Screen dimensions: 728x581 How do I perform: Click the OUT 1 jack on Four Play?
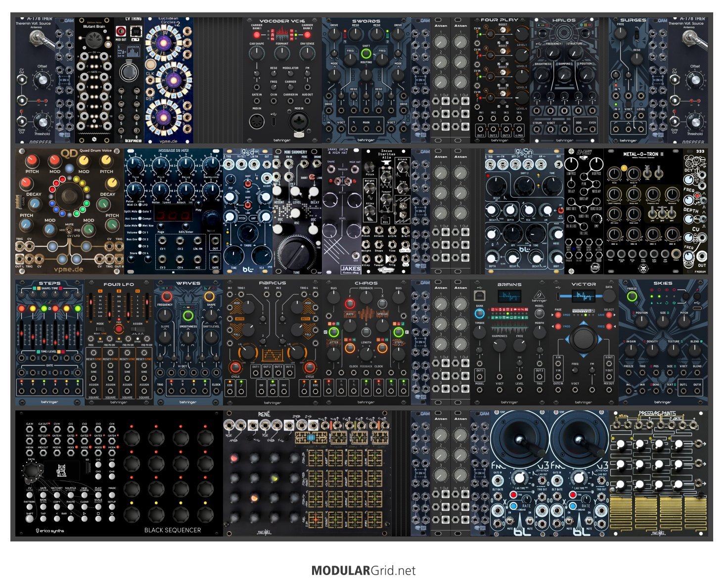481,130
